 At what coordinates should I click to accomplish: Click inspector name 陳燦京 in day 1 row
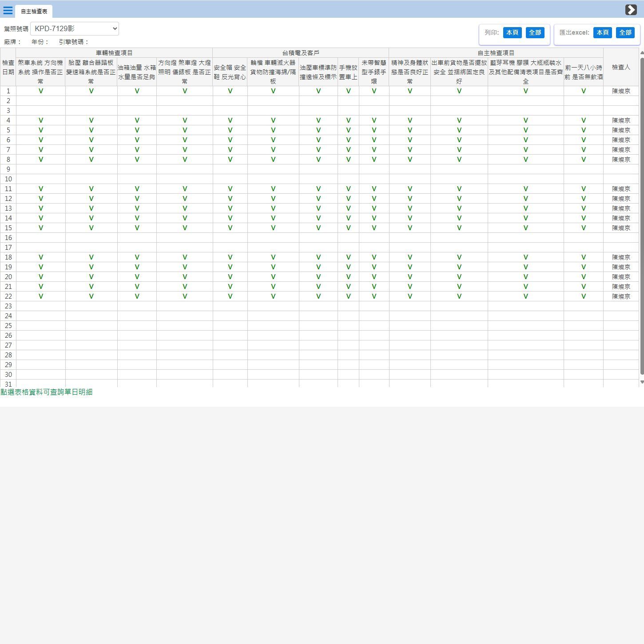pyautogui.click(x=621, y=91)
